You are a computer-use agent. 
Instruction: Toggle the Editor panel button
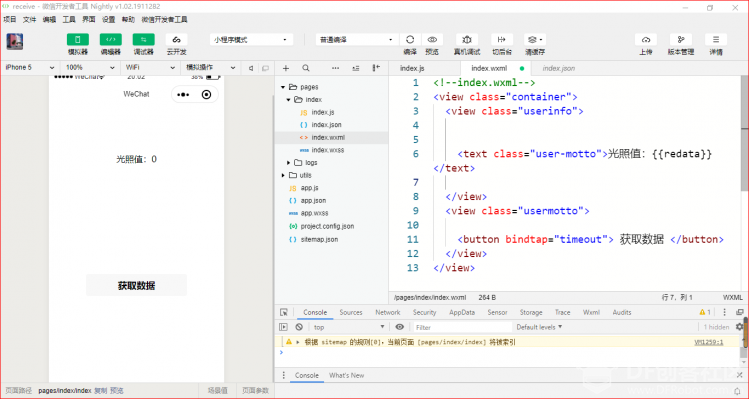[110, 40]
